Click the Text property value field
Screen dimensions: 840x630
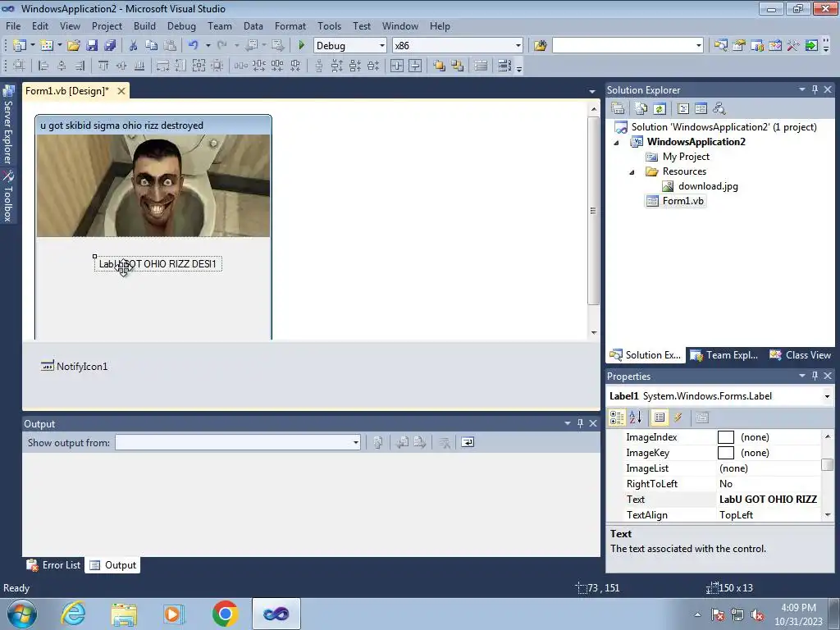(768, 500)
